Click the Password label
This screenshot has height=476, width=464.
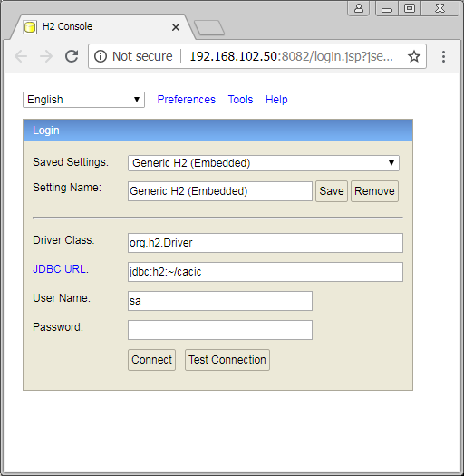[58, 327]
